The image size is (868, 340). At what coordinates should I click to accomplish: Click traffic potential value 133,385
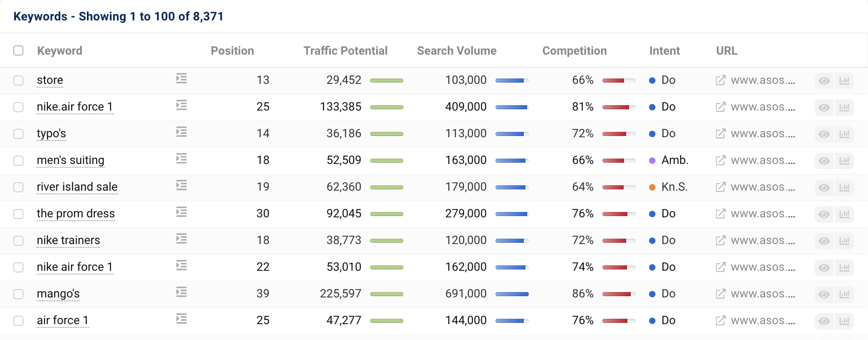340,107
